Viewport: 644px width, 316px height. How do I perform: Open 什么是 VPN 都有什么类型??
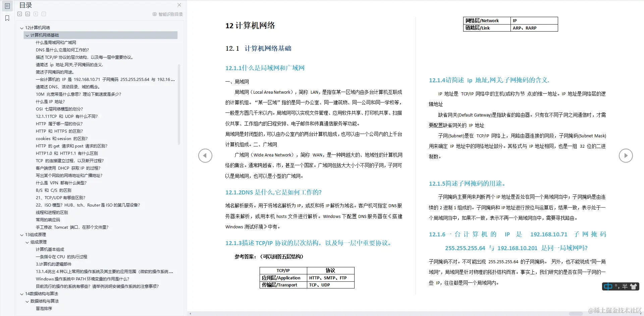pyautogui.click(x=61, y=183)
